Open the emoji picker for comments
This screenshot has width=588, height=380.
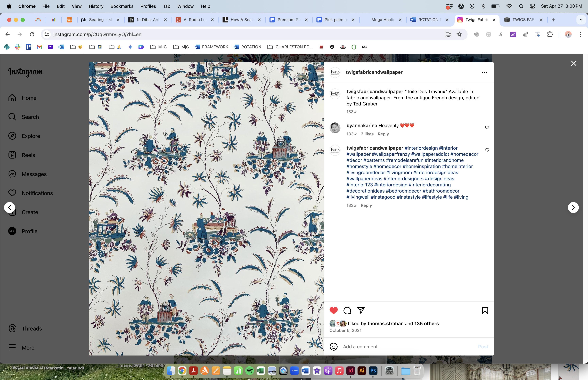(x=334, y=347)
